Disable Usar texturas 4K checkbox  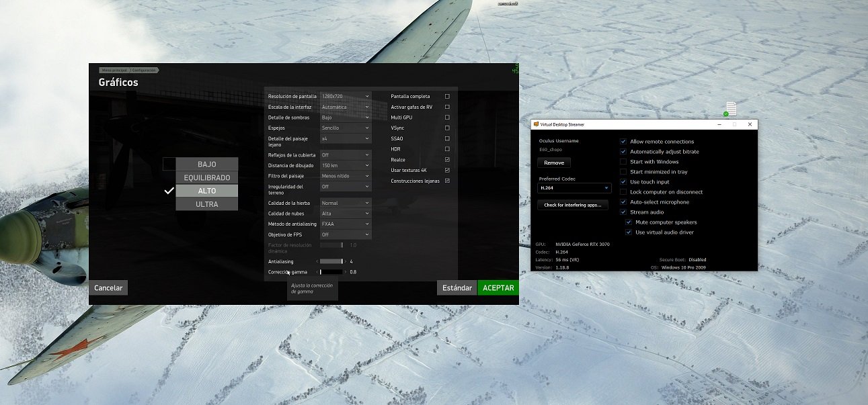(447, 170)
